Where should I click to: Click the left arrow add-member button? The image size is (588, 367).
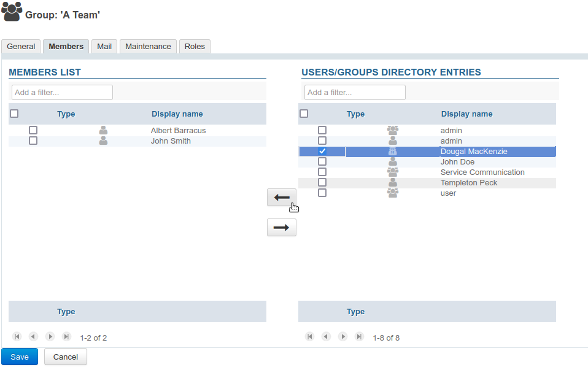(282, 198)
